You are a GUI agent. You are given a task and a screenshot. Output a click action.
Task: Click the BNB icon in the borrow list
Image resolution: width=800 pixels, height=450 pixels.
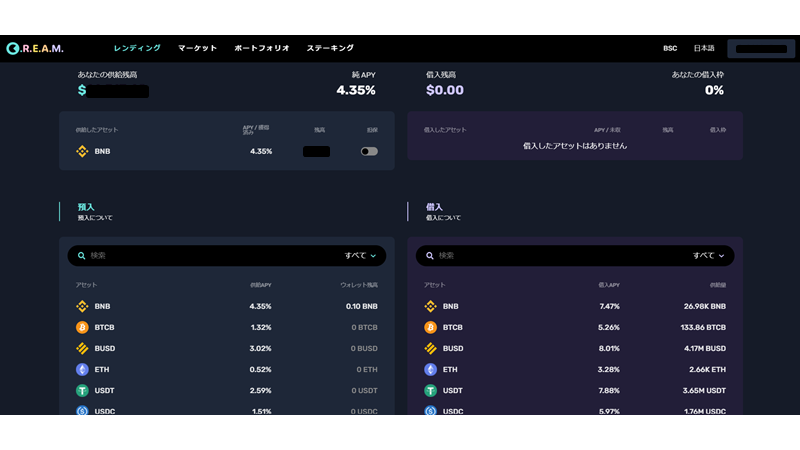click(x=431, y=306)
